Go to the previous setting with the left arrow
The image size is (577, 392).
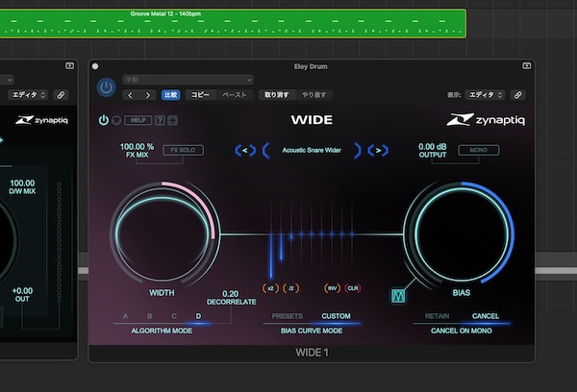coord(130,95)
